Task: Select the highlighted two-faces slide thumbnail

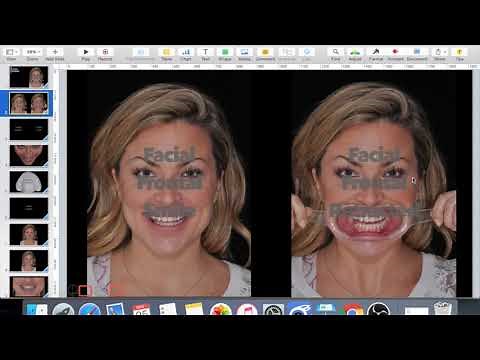Action: tap(29, 103)
